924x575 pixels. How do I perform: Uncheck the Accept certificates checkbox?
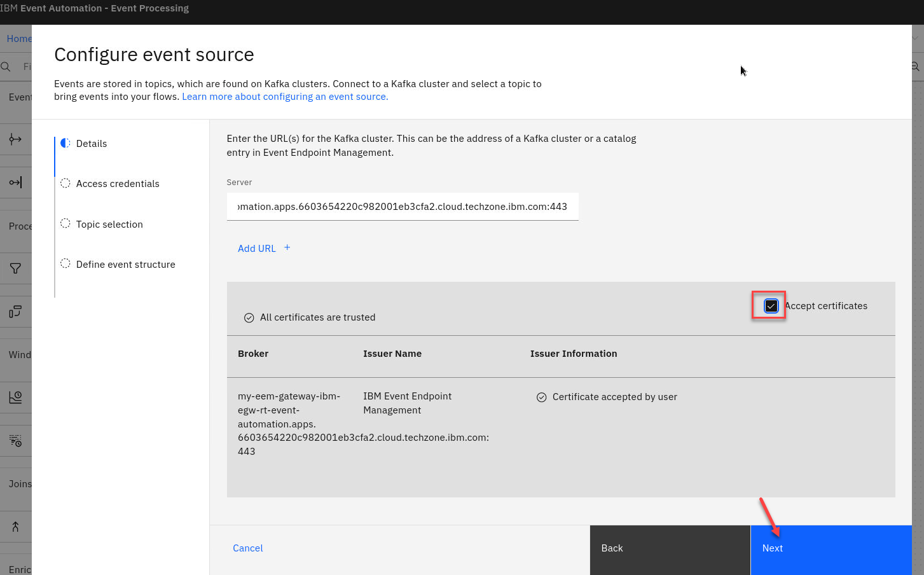[x=771, y=306]
